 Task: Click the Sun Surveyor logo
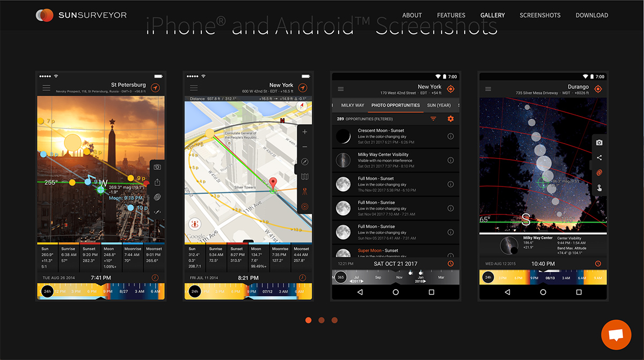tap(81, 15)
